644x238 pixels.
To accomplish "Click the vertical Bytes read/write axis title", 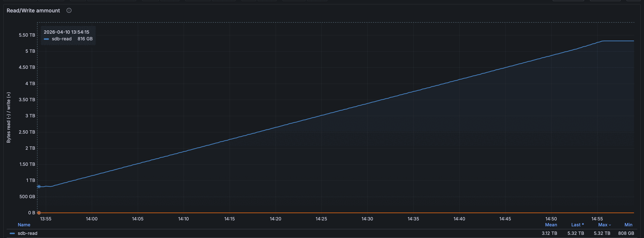I will point(9,117).
